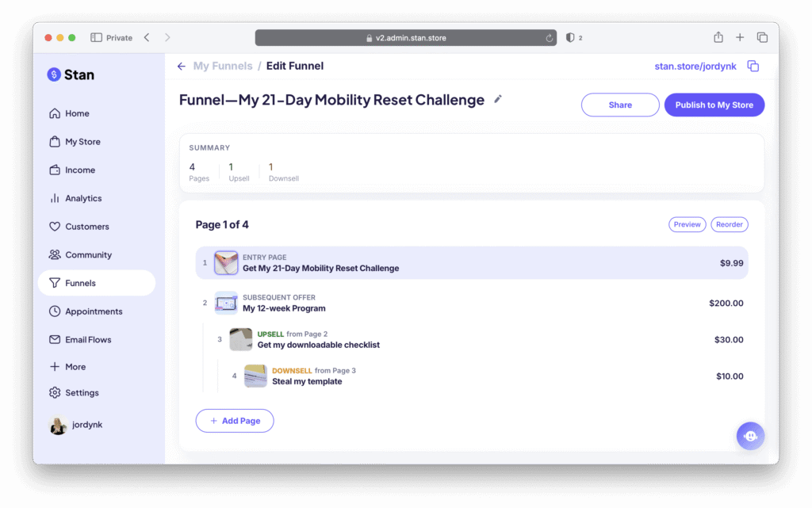Click the 12-week Program thumbnail
Screen dimensions: 812x508
point(226,304)
